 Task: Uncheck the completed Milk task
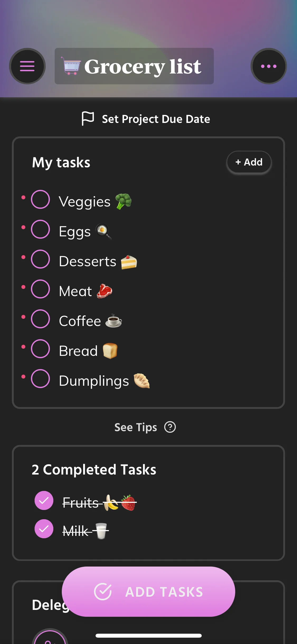point(44,529)
